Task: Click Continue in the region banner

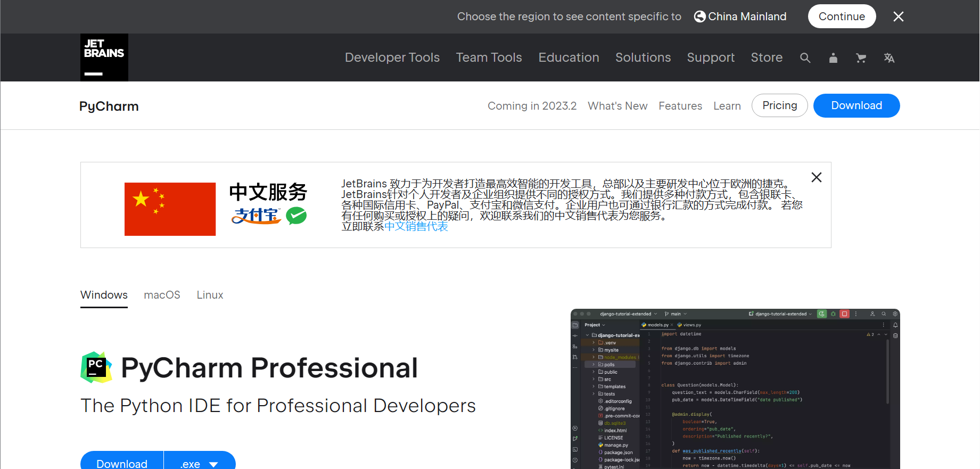Action: pyautogui.click(x=842, y=17)
